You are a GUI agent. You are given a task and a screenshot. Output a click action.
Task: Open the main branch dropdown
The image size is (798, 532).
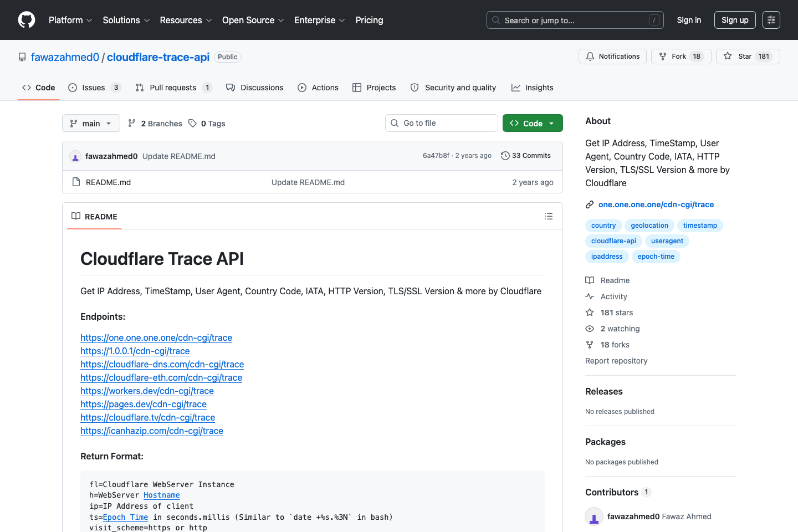[90, 122]
